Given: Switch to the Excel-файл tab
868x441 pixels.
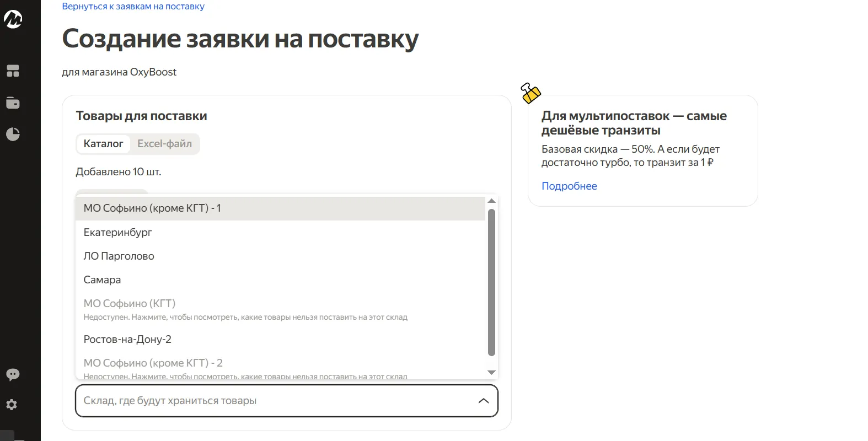Looking at the screenshot, I should pos(164,144).
